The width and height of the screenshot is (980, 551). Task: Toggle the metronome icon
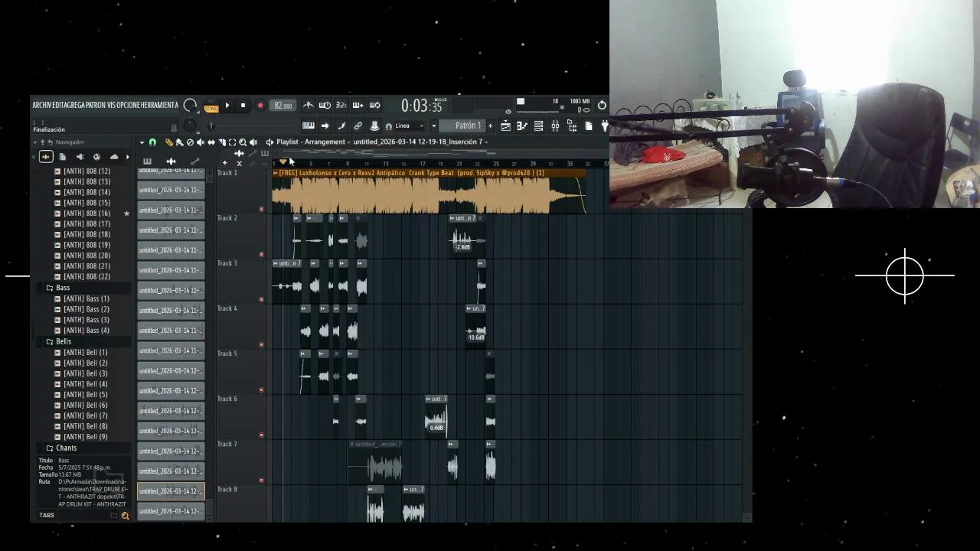point(308,106)
